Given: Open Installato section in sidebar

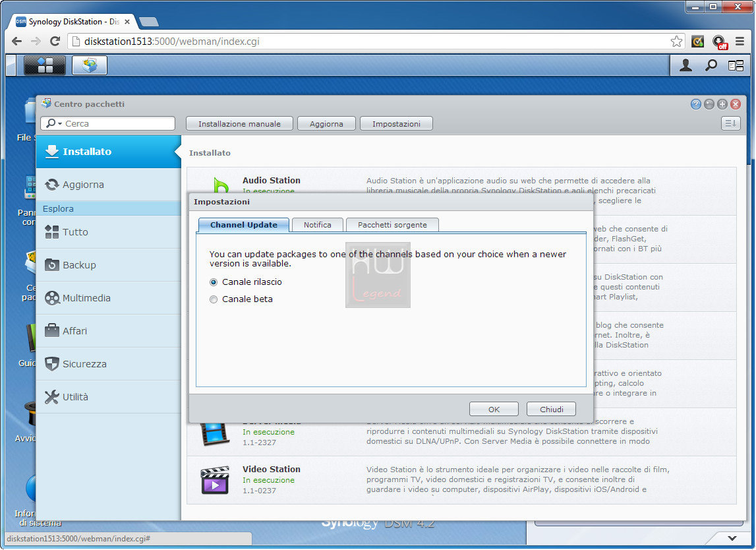Looking at the screenshot, I should click(x=109, y=152).
